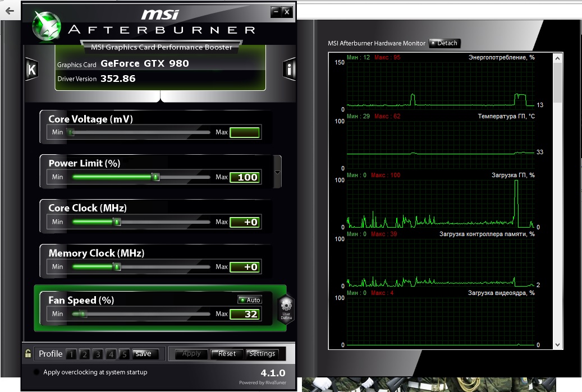Reset settings to defaults
Image resolution: width=582 pixels, height=392 pixels.
coord(227,354)
